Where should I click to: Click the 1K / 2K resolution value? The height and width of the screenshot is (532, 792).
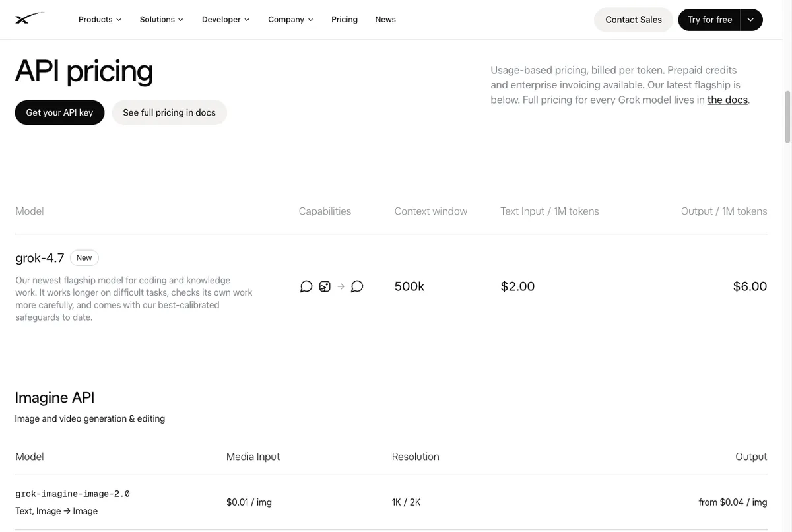tap(406, 502)
